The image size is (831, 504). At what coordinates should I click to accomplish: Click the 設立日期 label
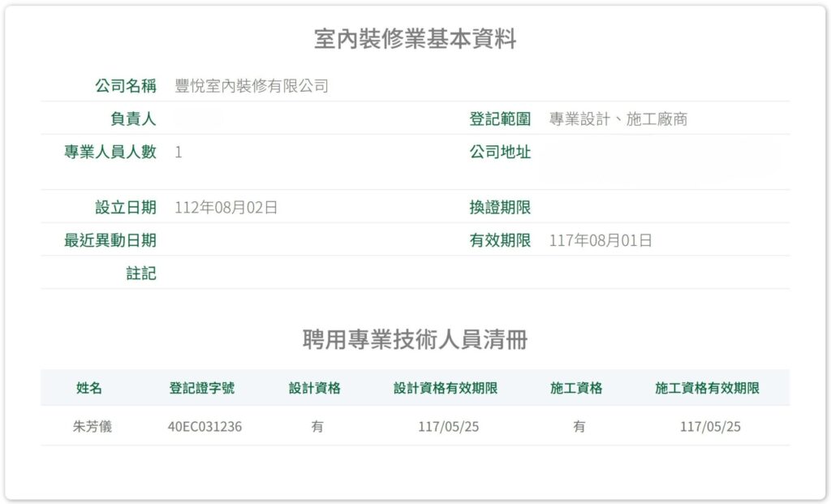[x=126, y=207]
